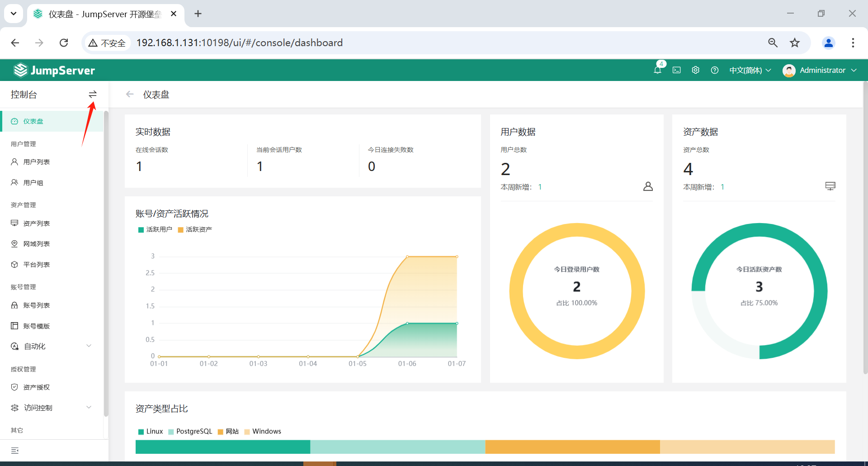Collapse sidebar using bottom menu-fold icon

click(x=15, y=451)
